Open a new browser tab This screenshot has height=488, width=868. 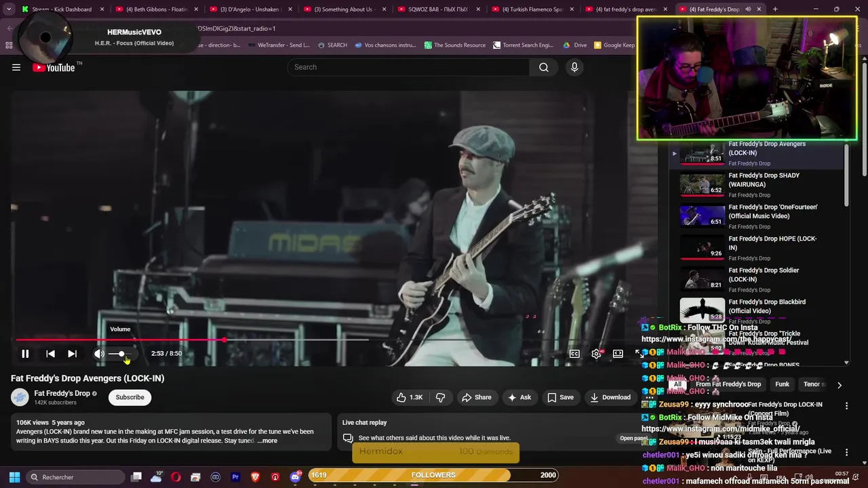775,9
